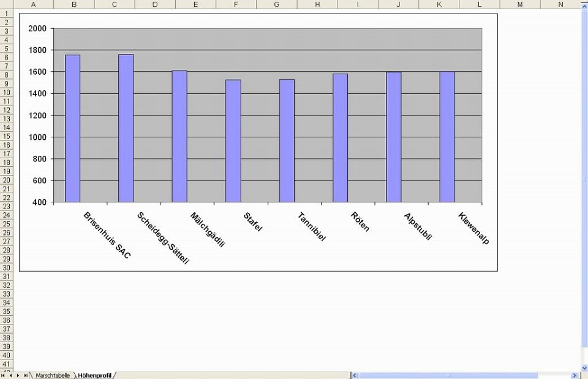Select column A header
The height and width of the screenshot is (379, 588).
[33, 4]
